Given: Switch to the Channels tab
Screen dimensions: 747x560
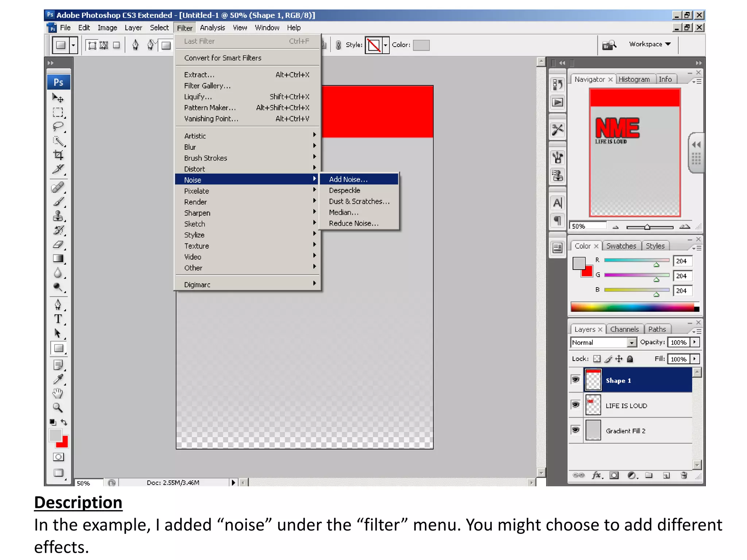Looking at the screenshot, I should pos(624,329).
